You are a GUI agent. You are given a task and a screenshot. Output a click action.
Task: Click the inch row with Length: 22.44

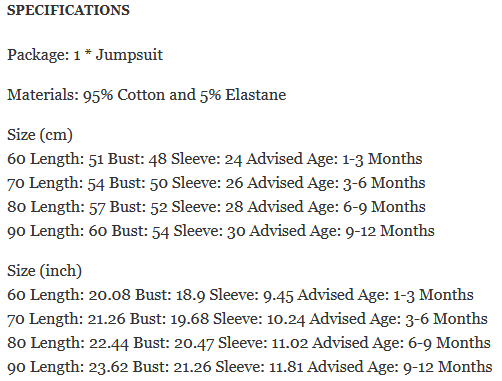coord(249,343)
